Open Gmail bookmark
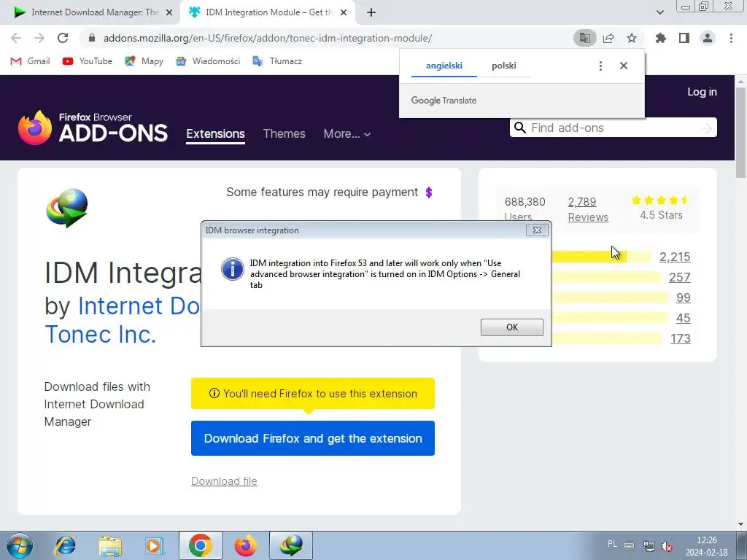This screenshot has width=747, height=560. coord(30,61)
